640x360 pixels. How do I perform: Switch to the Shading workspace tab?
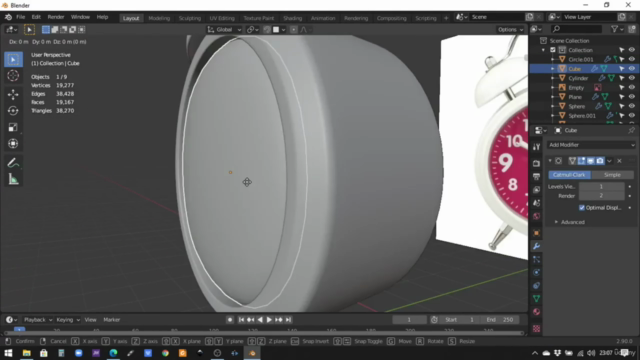(x=293, y=18)
